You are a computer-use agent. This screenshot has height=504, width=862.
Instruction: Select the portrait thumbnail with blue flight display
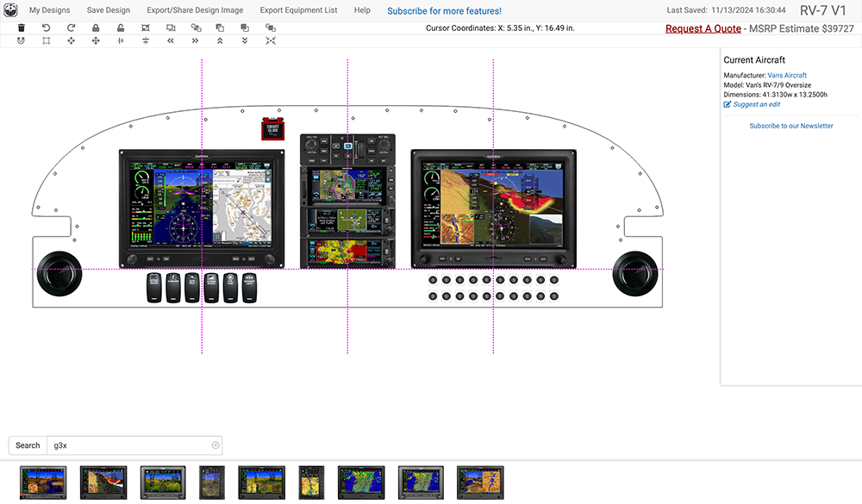[x=212, y=482]
